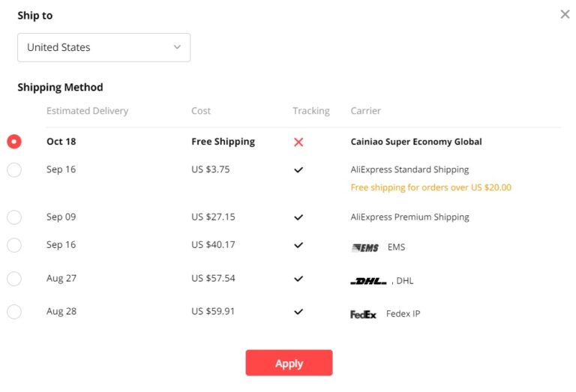
Task: Choose the AliExpress Premium Shipping radio option
Action: pyautogui.click(x=14, y=217)
